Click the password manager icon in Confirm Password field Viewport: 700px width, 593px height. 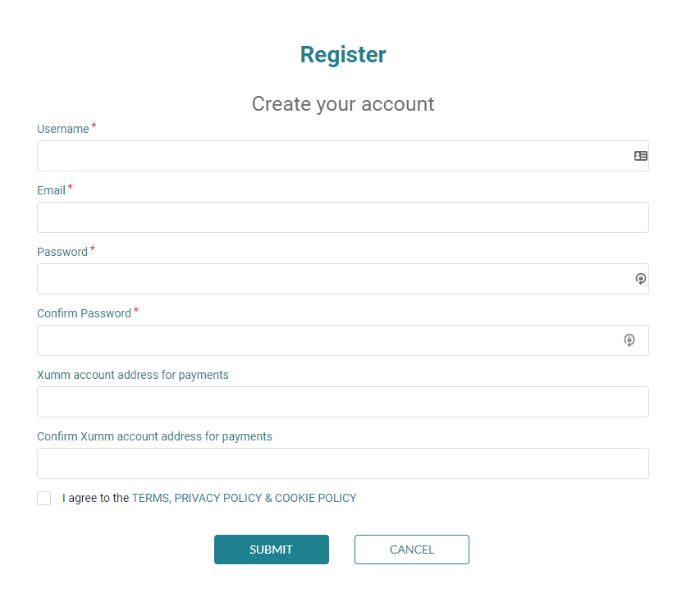click(x=629, y=340)
